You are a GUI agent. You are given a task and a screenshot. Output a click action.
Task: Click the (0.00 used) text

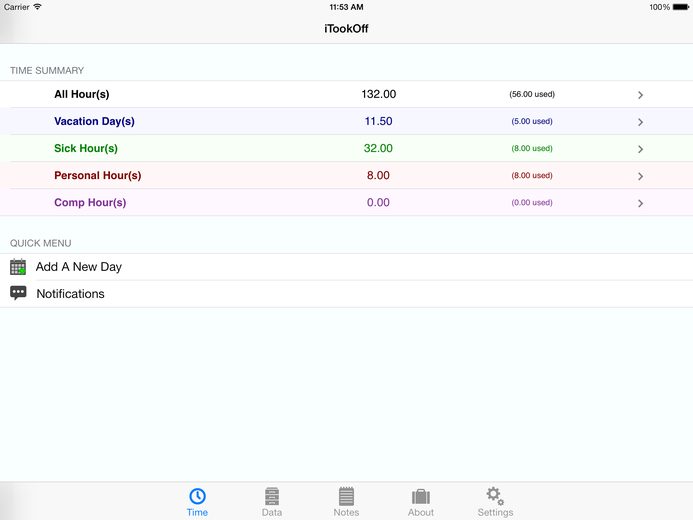(532, 202)
